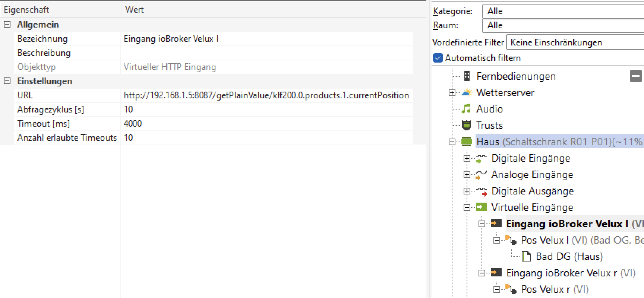Viewport: 644px width, 298px height.
Task: Collapse the Virtuelle Eingänge tree node
Action: pyautogui.click(x=467, y=207)
